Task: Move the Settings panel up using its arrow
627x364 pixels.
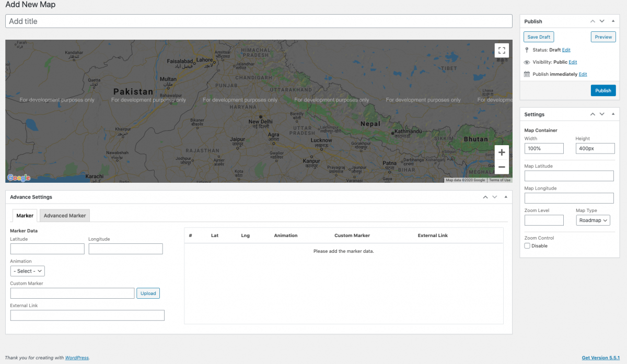Action: [x=593, y=114]
